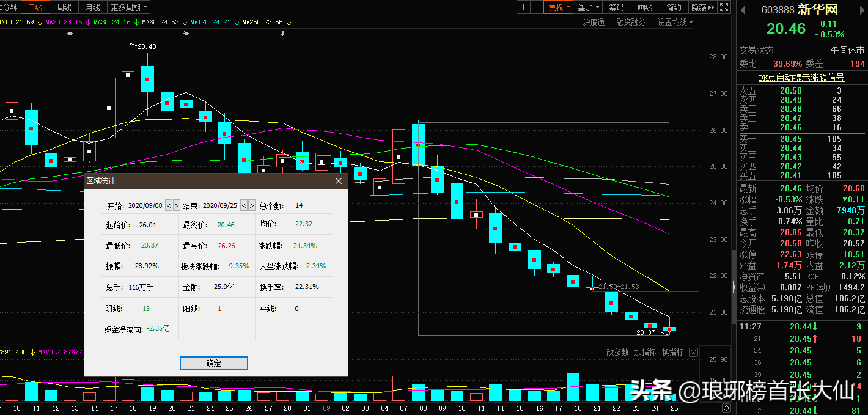868x415 pixels.
Task: Step end date forward in 区域统计
Action: coord(251,205)
